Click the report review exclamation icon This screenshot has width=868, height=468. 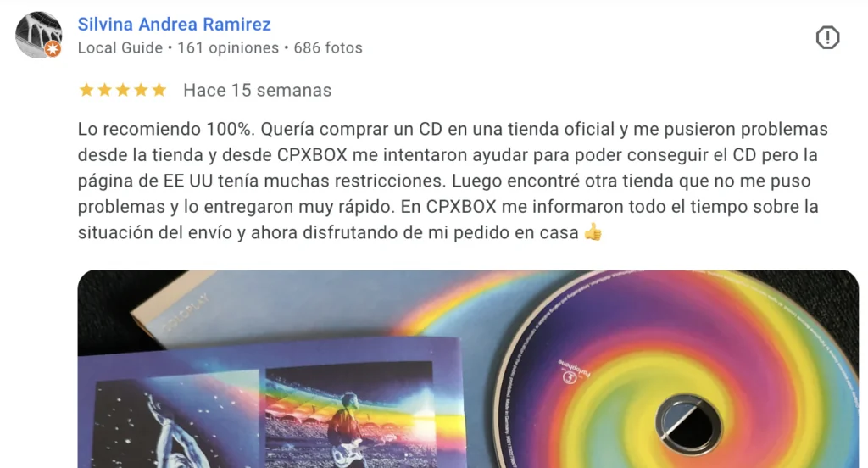tap(827, 37)
